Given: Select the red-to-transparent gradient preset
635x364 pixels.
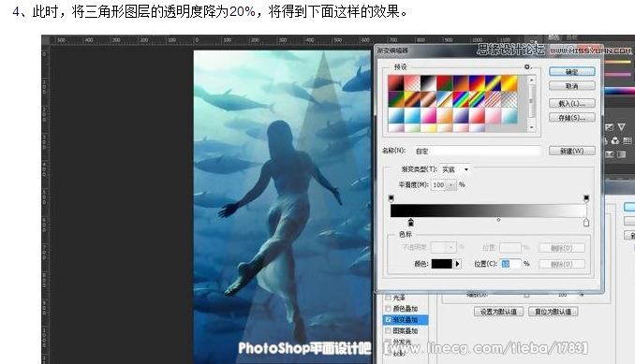Looking at the screenshot, I should (x=412, y=83).
